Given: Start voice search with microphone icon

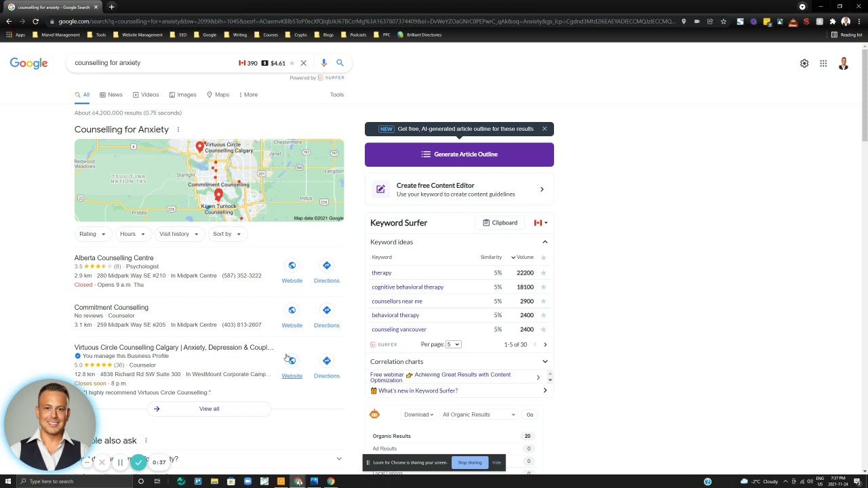Looking at the screenshot, I should point(323,63).
